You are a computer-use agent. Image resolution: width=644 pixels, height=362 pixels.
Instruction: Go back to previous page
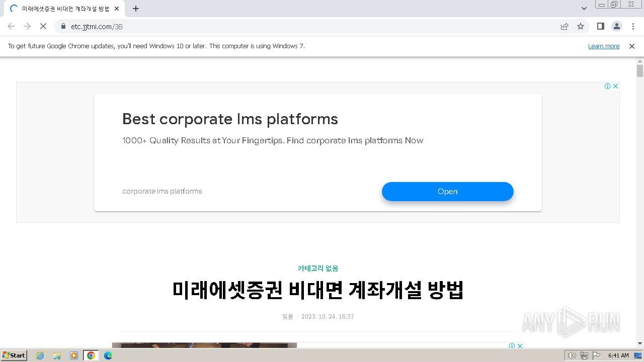pos(11,26)
